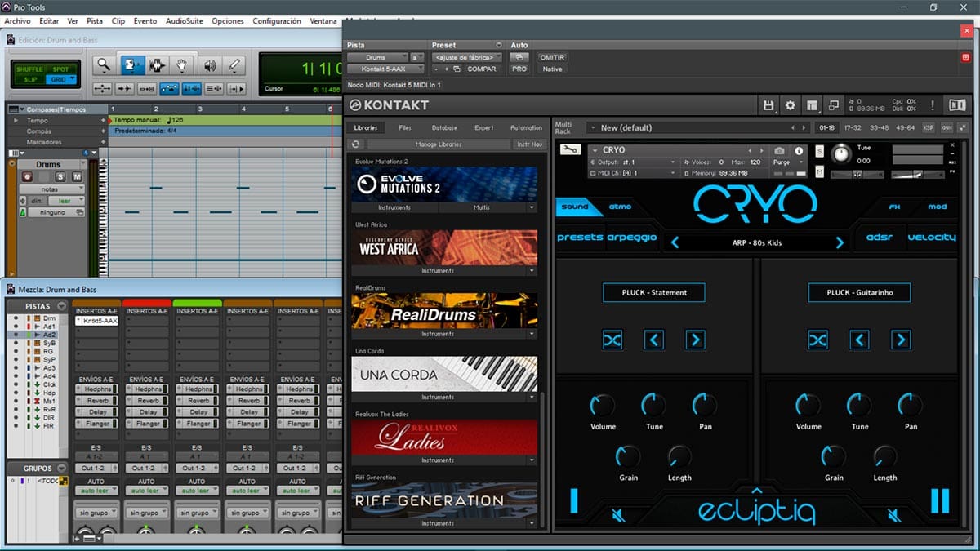
Task: Open the Kontakt 5-AAX insert selector
Action: click(385, 69)
